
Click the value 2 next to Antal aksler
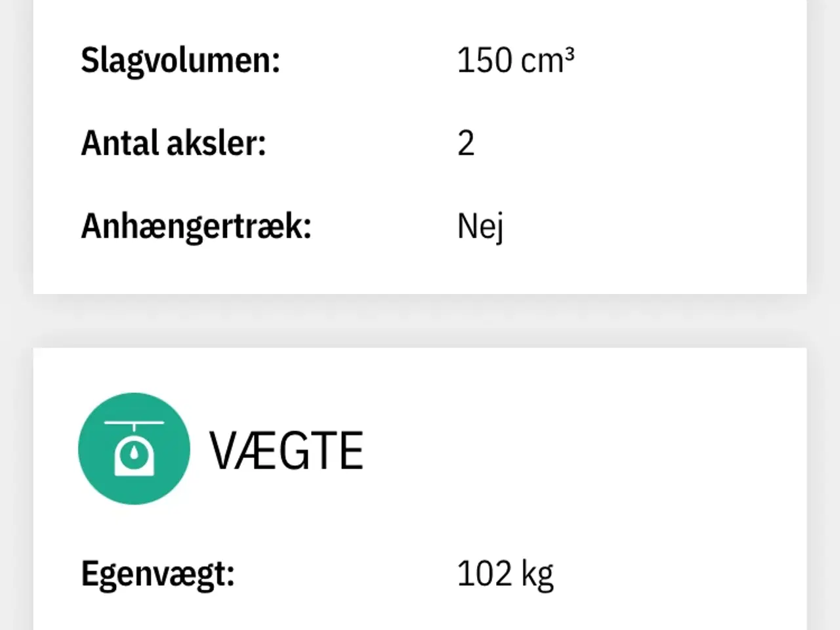tap(467, 142)
